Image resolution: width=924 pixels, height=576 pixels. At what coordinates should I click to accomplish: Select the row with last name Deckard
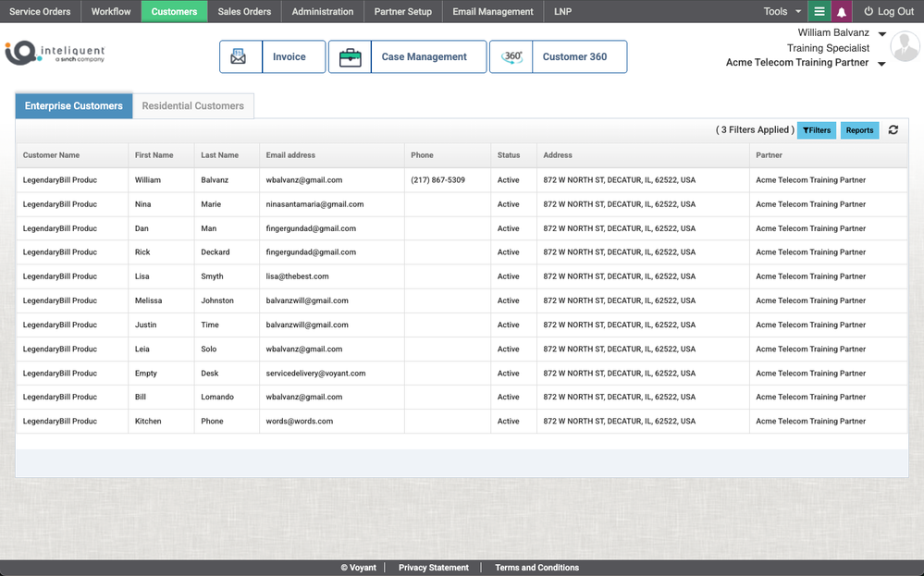[x=462, y=252]
